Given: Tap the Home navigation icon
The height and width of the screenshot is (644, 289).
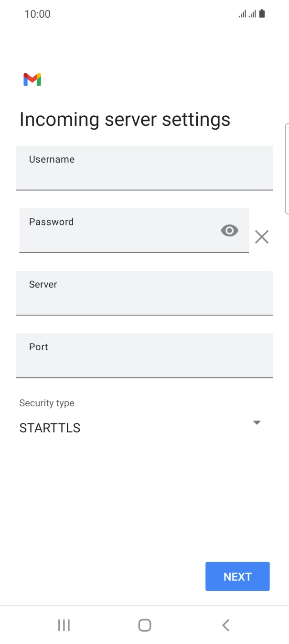Looking at the screenshot, I should click(x=144, y=625).
